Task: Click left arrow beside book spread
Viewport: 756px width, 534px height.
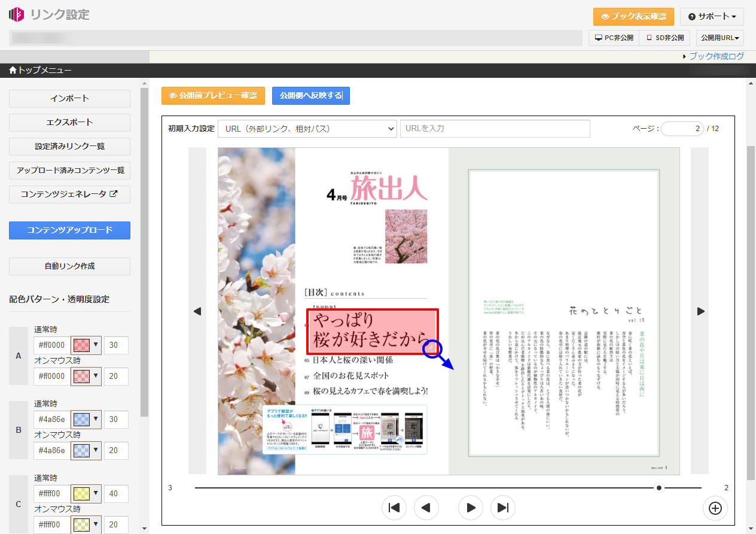Action: 197,311
